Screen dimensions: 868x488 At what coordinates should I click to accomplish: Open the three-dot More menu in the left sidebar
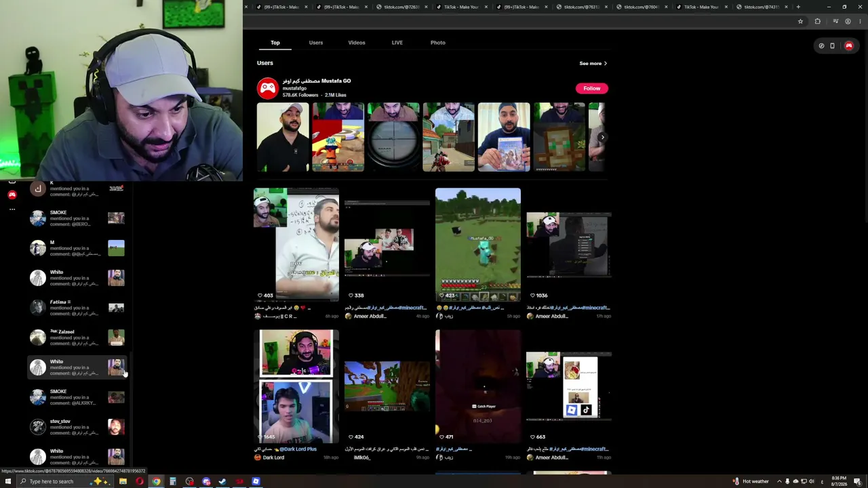pyautogui.click(x=12, y=209)
